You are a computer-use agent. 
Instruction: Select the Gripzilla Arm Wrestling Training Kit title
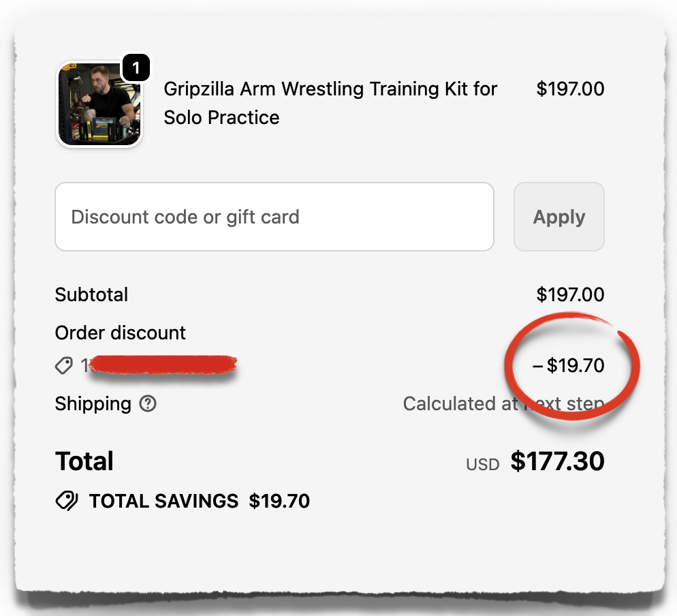tap(330, 102)
